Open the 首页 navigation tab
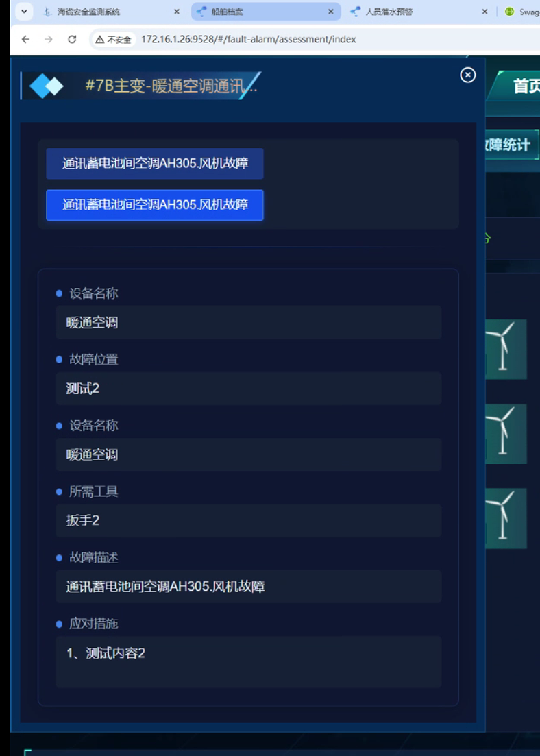The image size is (540, 756). point(525,86)
